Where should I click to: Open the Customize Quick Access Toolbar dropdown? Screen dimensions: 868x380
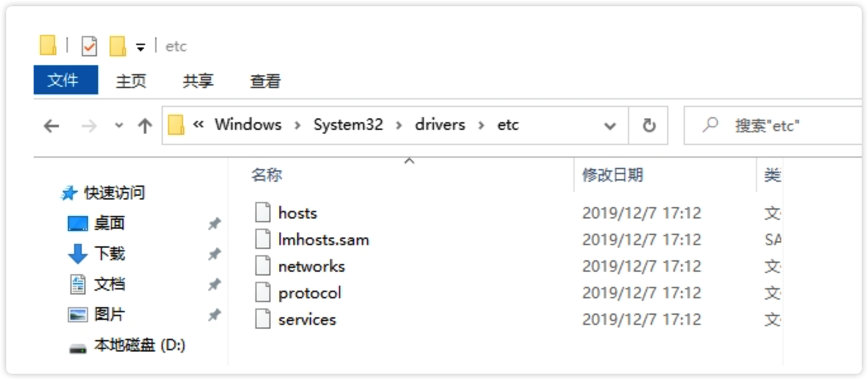tap(141, 47)
